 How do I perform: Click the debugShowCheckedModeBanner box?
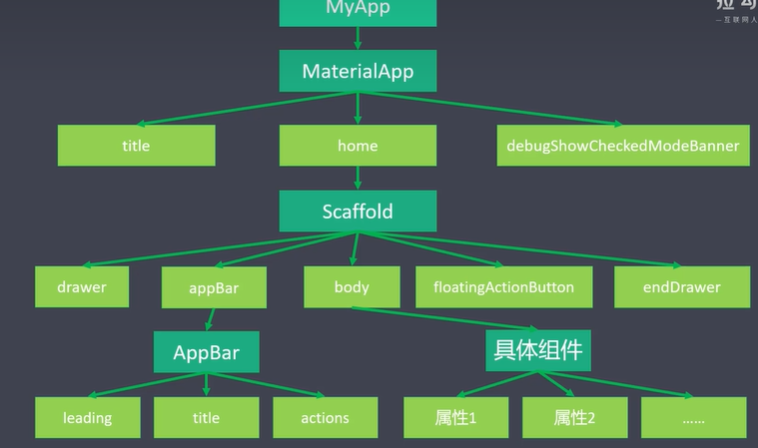coord(622,146)
